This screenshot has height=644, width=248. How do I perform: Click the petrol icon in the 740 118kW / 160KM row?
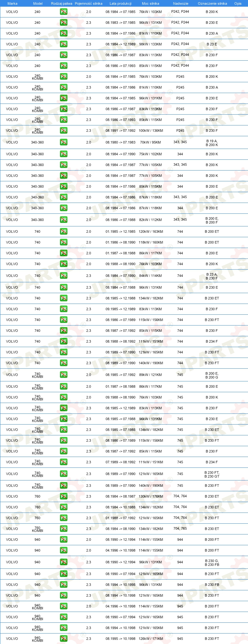tap(63, 242)
